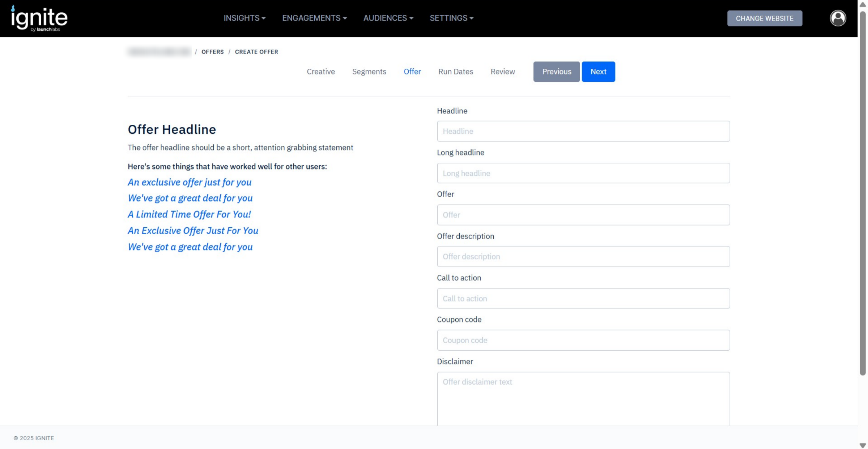Open the Audiences dropdown menu

[388, 18]
